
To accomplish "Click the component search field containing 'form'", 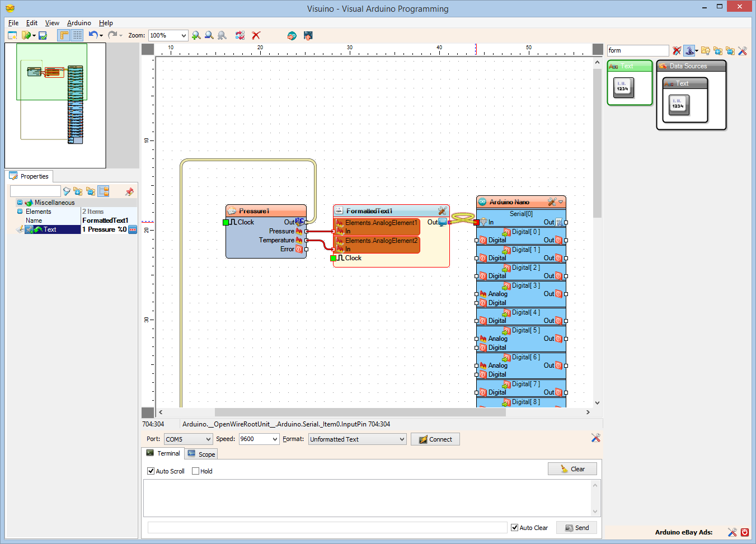I will coord(638,50).
